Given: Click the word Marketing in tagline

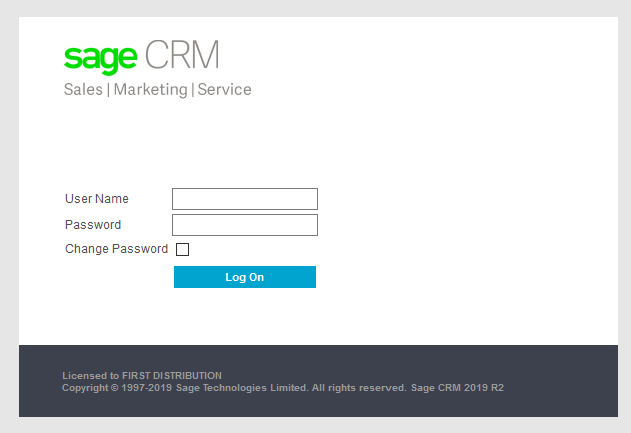Looking at the screenshot, I should (150, 90).
